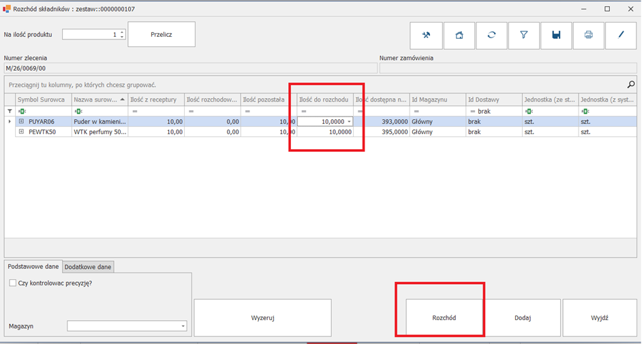The height and width of the screenshot is (344, 644).
Task: Click the Wyzeruj button
Action: click(262, 317)
